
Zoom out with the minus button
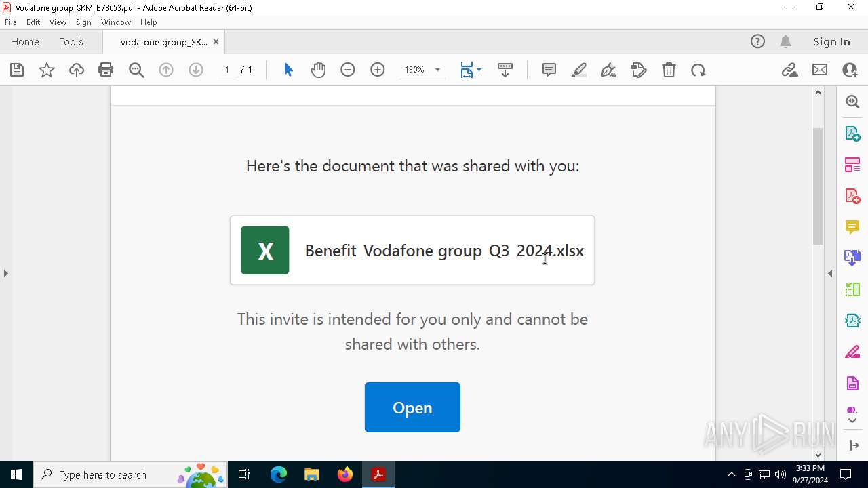click(x=348, y=70)
